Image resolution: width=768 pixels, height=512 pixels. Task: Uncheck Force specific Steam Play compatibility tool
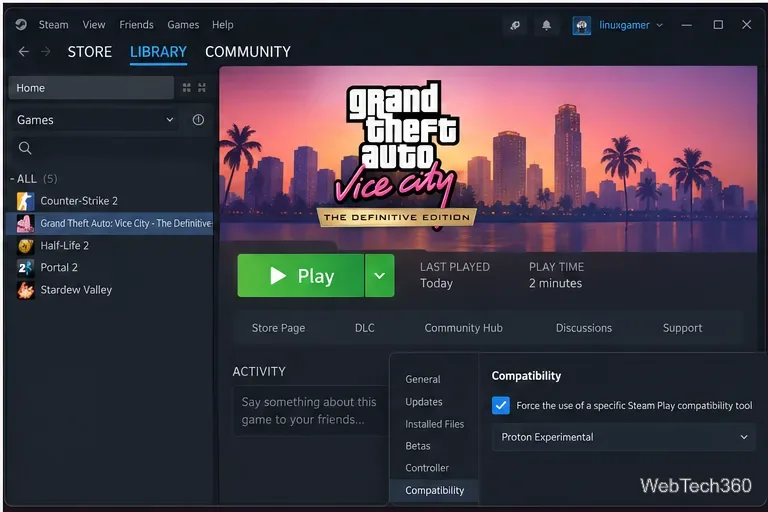[501, 406]
